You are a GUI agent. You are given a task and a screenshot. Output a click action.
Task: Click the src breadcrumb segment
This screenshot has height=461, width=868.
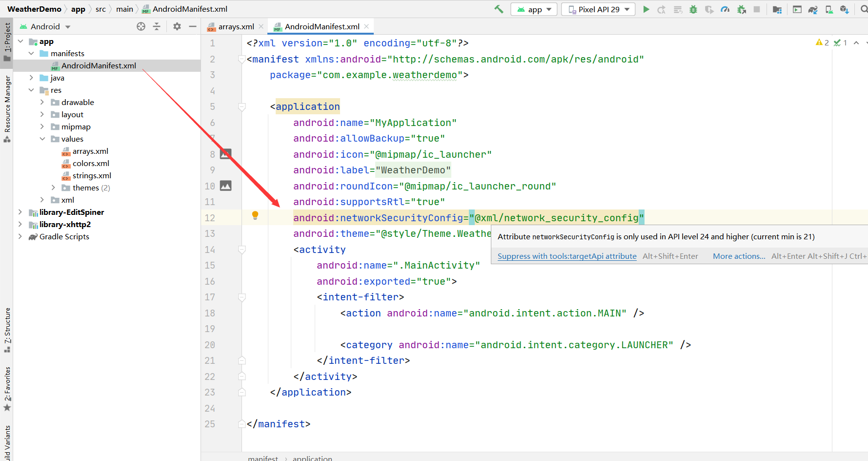(x=101, y=9)
